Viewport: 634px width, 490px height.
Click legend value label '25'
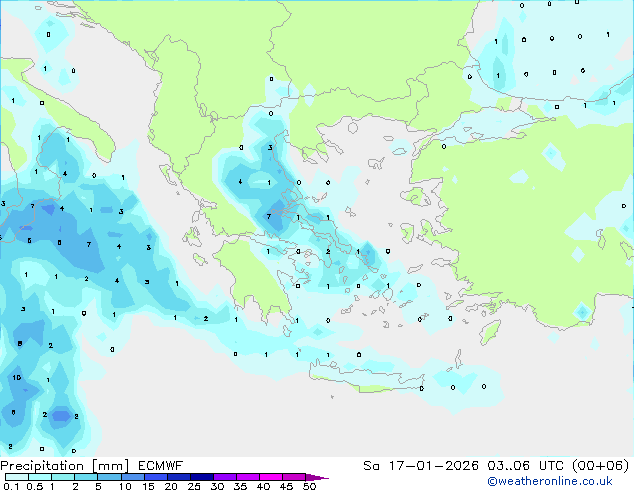coord(194,486)
